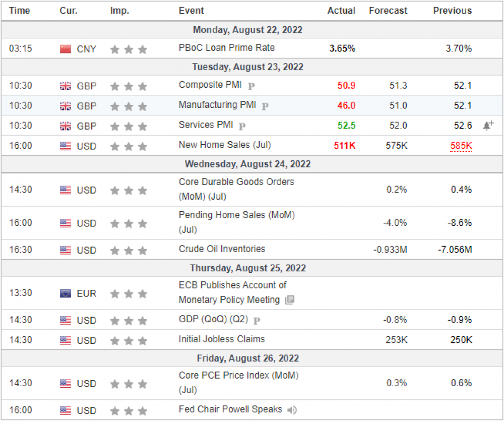Click the P icon next to GDP (QoQ)
This screenshot has width=504, height=424.
tap(258, 320)
